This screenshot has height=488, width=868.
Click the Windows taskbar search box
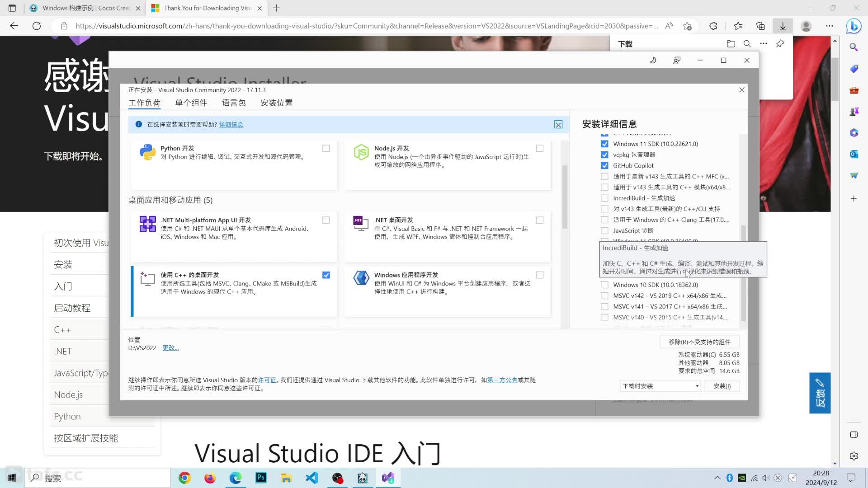98,478
